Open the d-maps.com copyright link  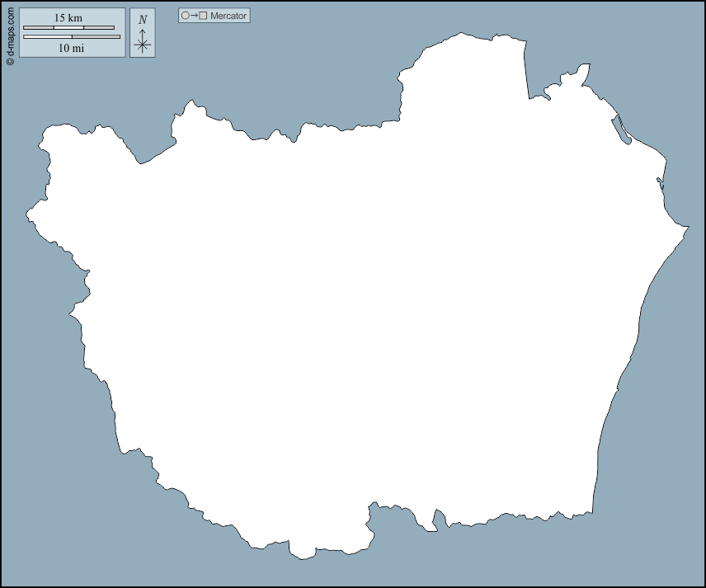(9, 34)
